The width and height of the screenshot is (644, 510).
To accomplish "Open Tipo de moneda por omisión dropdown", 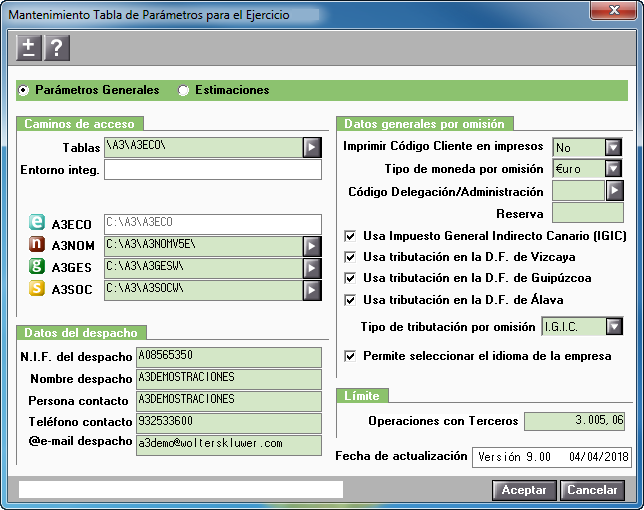I will click(614, 168).
